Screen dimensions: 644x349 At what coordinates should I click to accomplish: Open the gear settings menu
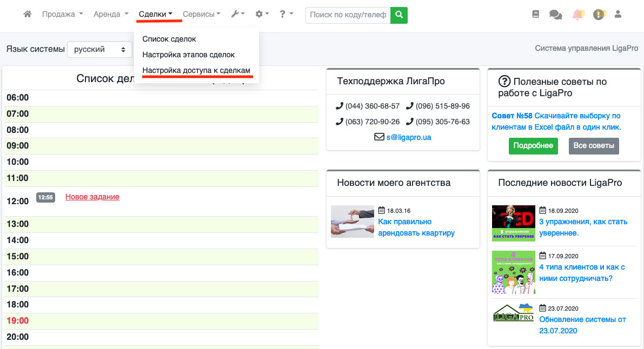262,15
